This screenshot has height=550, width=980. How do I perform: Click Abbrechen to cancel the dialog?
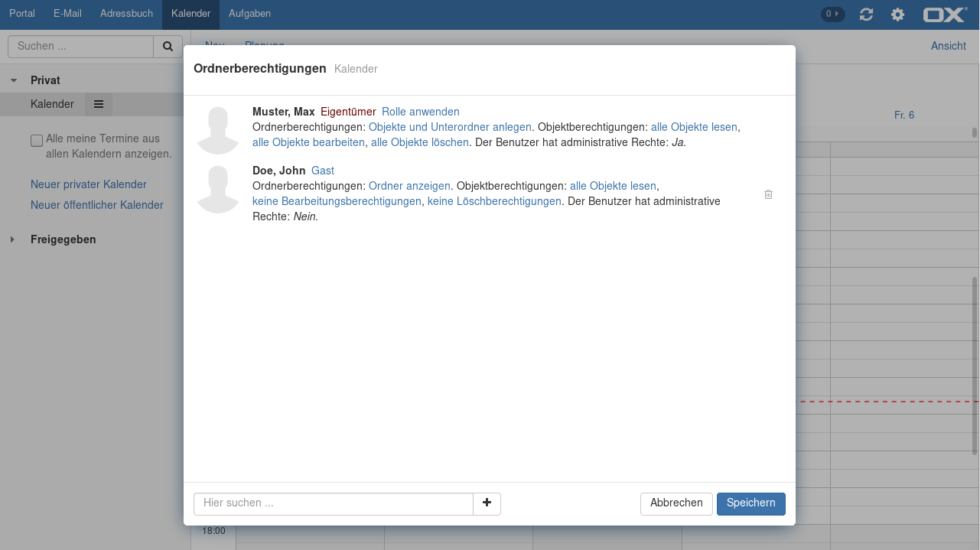coord(676,503)
